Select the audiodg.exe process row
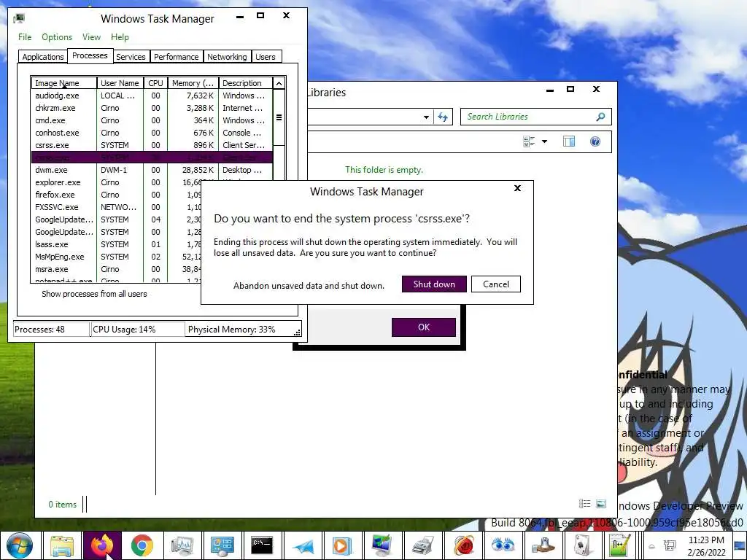Image resolution: width=747 pixels, height=560 pixels. [x=152, y=96]
